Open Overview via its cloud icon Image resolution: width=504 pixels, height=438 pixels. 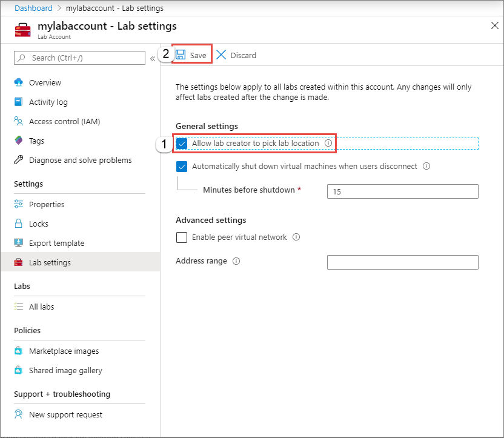19,82
